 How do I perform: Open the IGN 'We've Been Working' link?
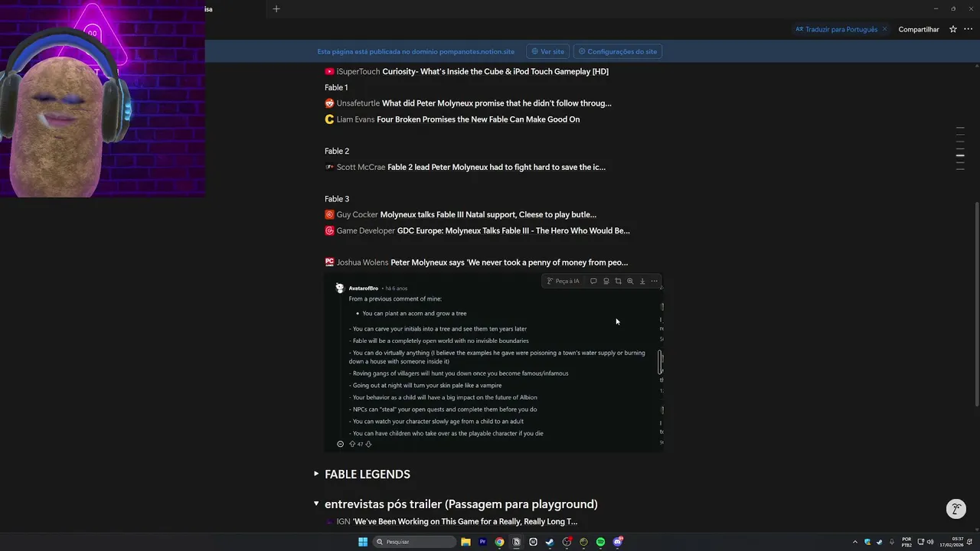(x=451, y=521)
